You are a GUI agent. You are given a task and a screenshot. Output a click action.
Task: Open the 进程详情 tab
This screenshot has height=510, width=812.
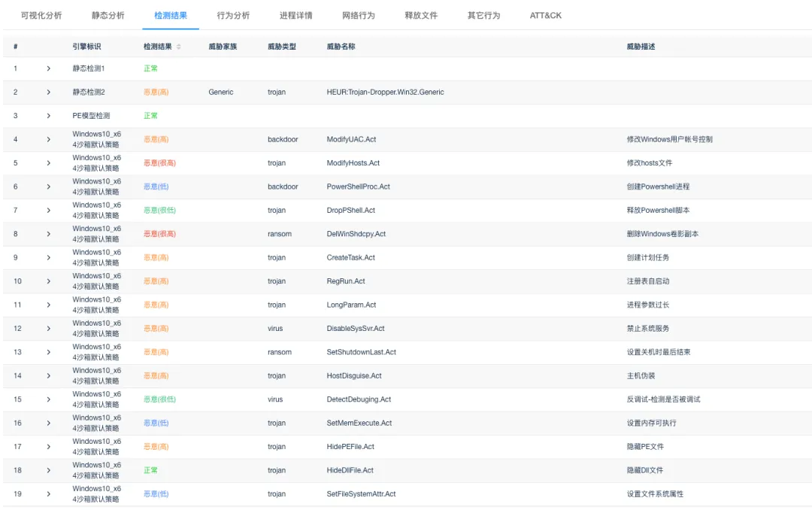[295, 16]
